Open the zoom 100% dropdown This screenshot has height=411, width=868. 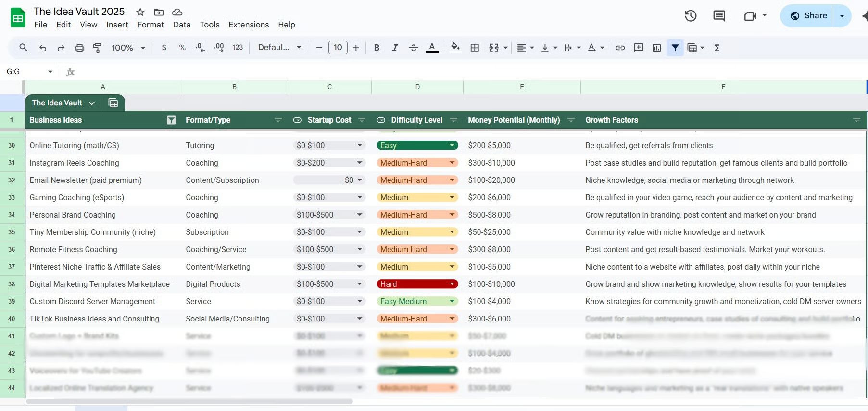(x=128, y=48)
